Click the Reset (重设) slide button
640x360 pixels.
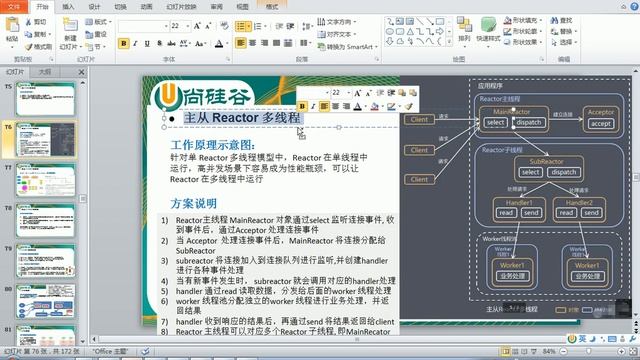[x=96, y=34]
